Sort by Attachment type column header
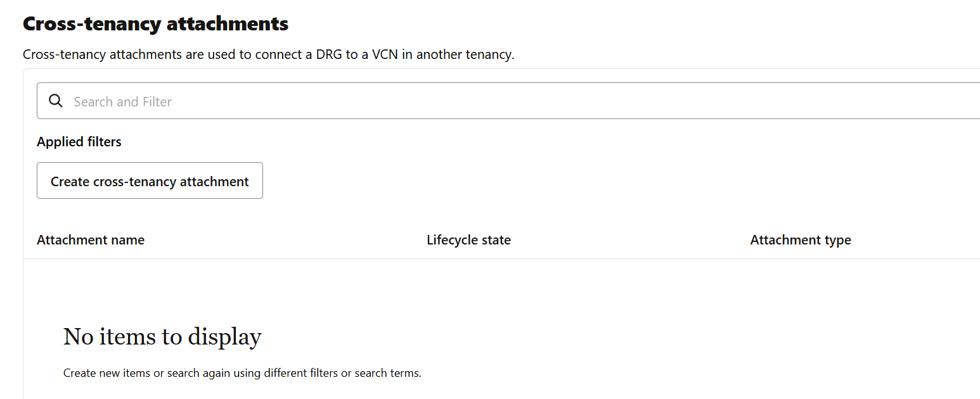Viewport: 980px width, 399px height. pyautogui.click(x=801, y=240)
